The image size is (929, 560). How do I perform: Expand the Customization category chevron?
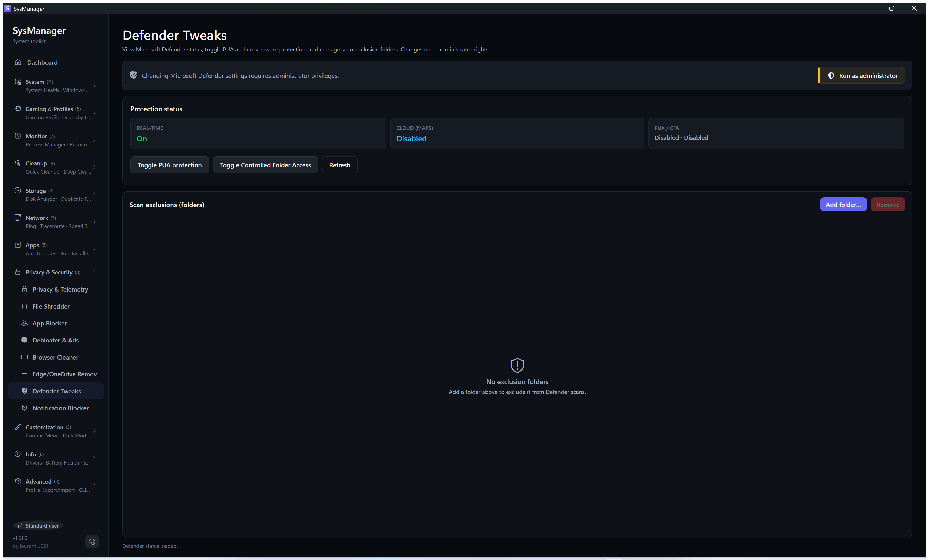pos(95,431)
